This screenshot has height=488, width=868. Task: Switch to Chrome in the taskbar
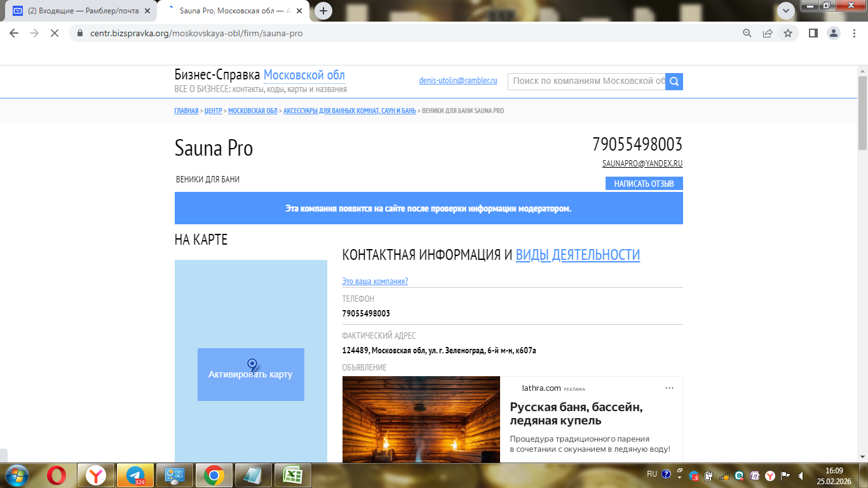214,475
